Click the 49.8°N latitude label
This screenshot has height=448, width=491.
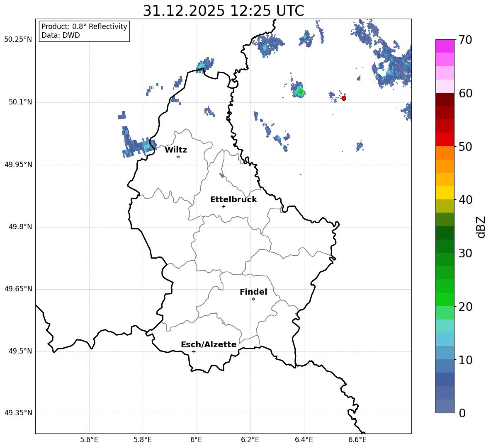(x=20, y=227)
